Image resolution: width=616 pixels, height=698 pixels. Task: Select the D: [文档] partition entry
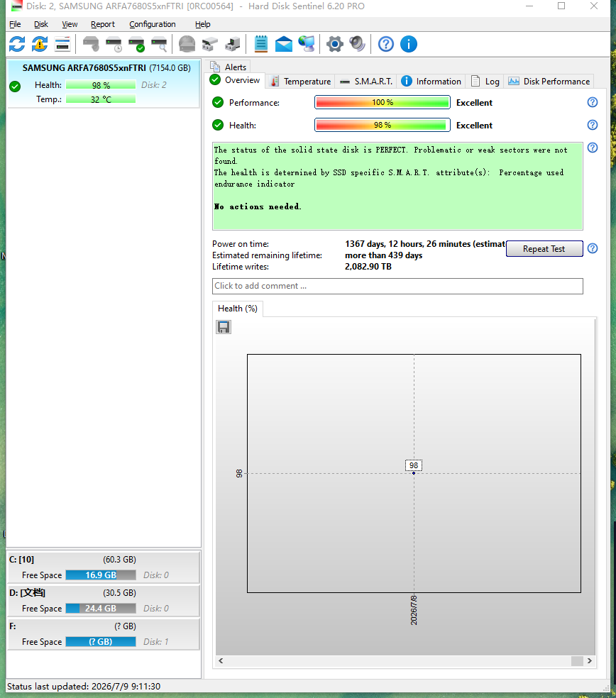104,601
